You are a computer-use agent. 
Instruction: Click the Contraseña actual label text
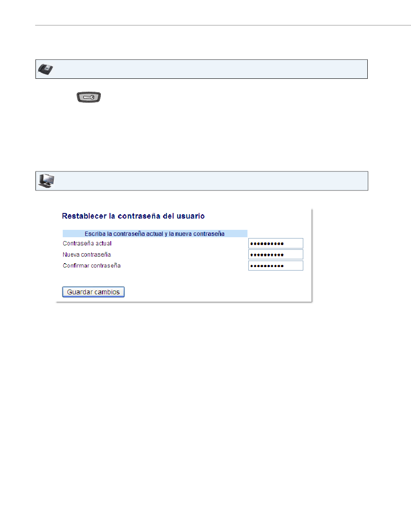(87, 244)
